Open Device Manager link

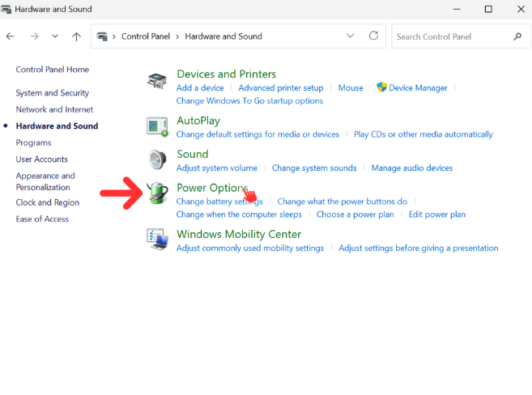point(418,87)
